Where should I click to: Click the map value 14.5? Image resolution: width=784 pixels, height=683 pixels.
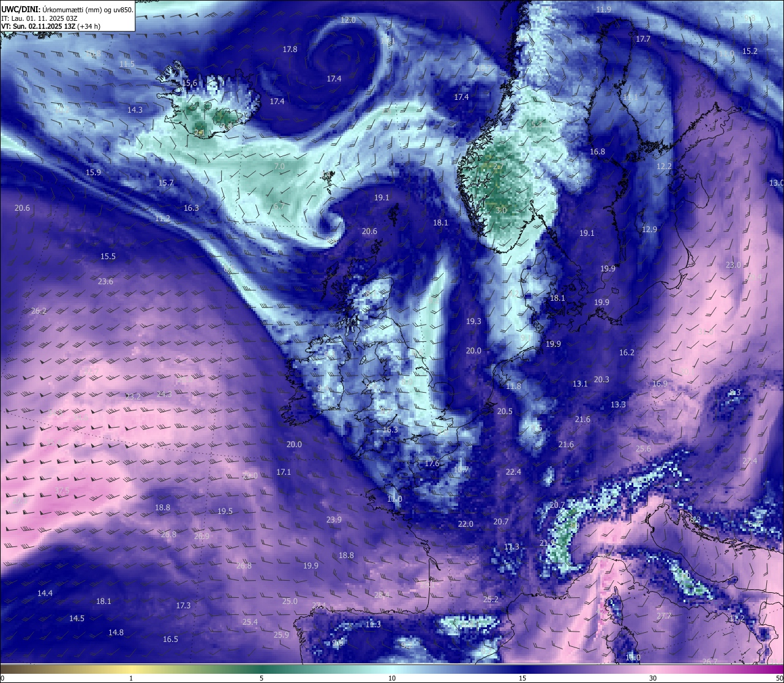click(x=77, y=619)
